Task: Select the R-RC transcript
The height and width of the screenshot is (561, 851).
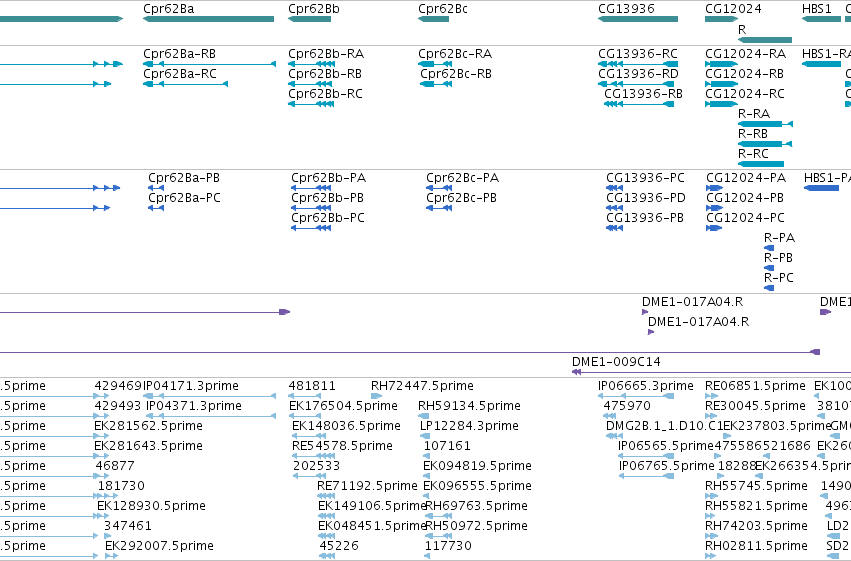Action: 761,164
